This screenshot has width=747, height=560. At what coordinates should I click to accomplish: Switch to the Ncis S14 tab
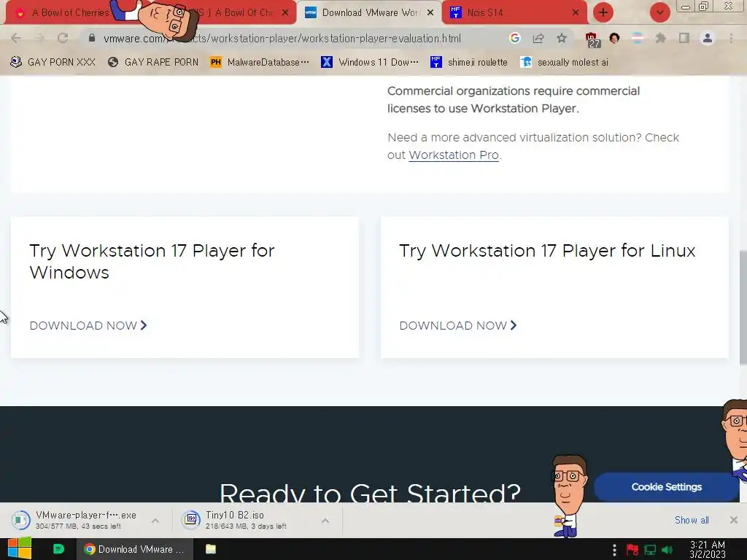(514, 13)
